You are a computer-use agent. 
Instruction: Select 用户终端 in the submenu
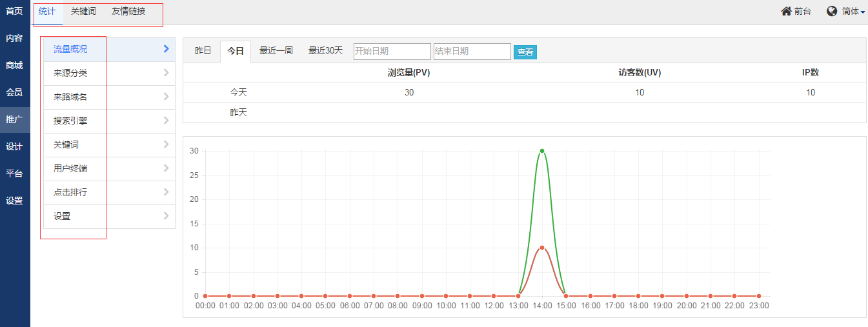[x=109, y=168]
